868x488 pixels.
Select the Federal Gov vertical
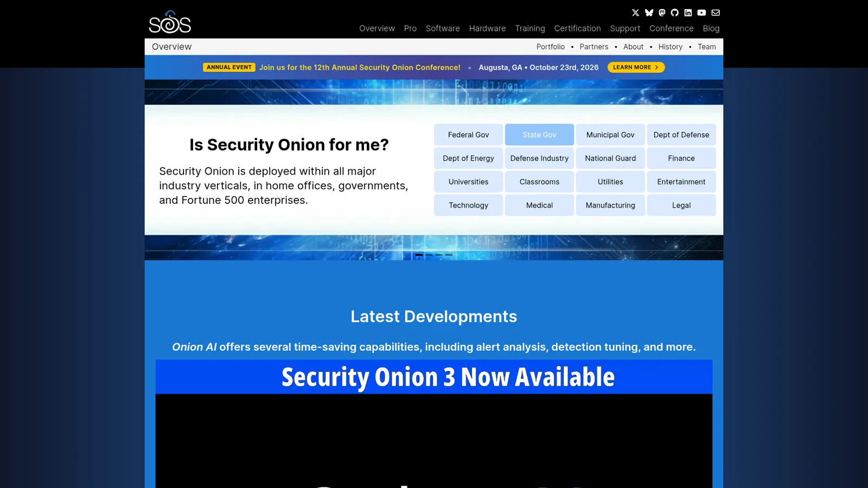pos(468,134)
